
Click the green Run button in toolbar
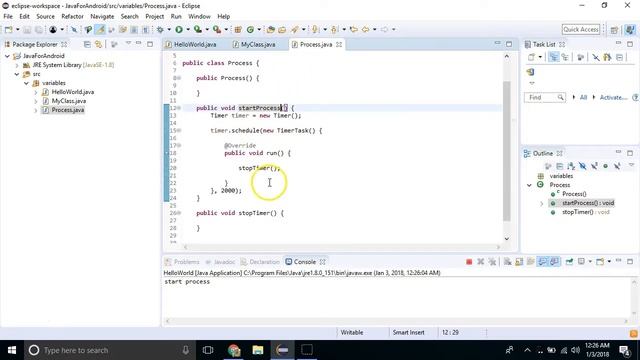tap(179, 29)
